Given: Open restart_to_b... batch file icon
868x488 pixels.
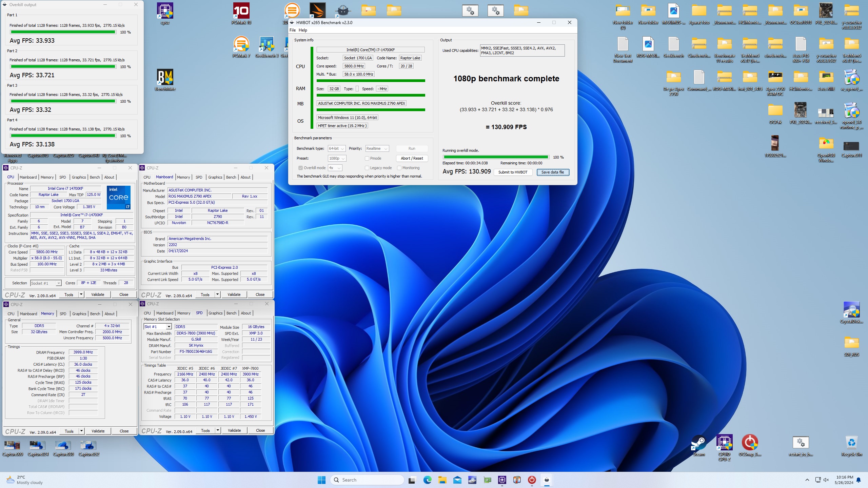Looking at the screenshot, I should coord(801,445).
